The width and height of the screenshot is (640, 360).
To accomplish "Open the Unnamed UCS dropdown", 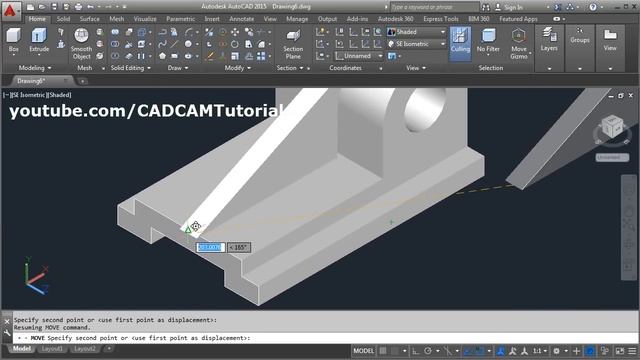I will (x=359, y=56).
